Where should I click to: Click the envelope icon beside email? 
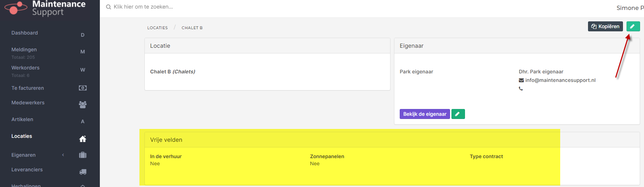tap(521, 80)
